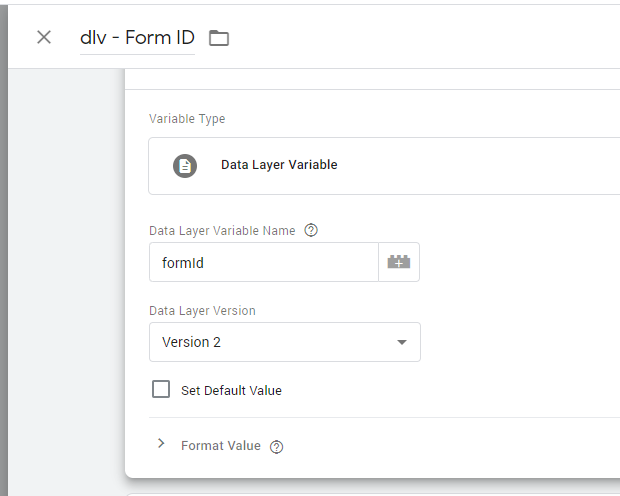
Task: Open the Data Layer Version dropdown
Action: pos(285,342)
